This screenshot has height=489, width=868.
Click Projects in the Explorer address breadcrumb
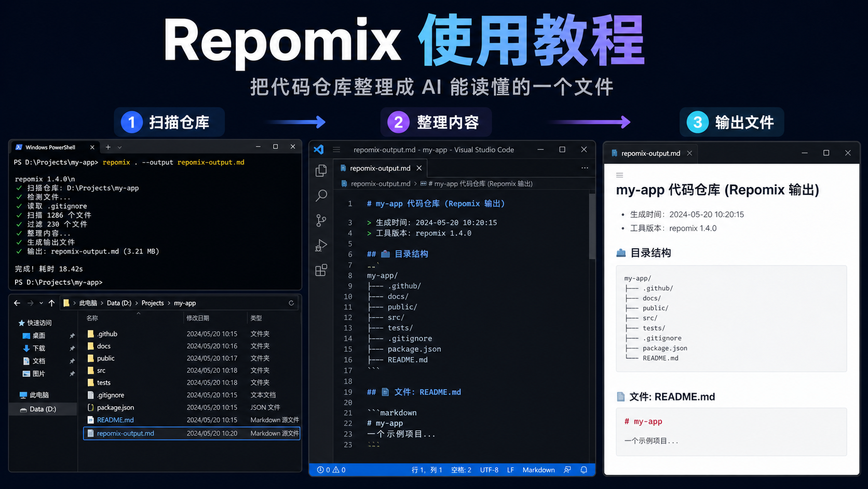click(x=153, y=303)
